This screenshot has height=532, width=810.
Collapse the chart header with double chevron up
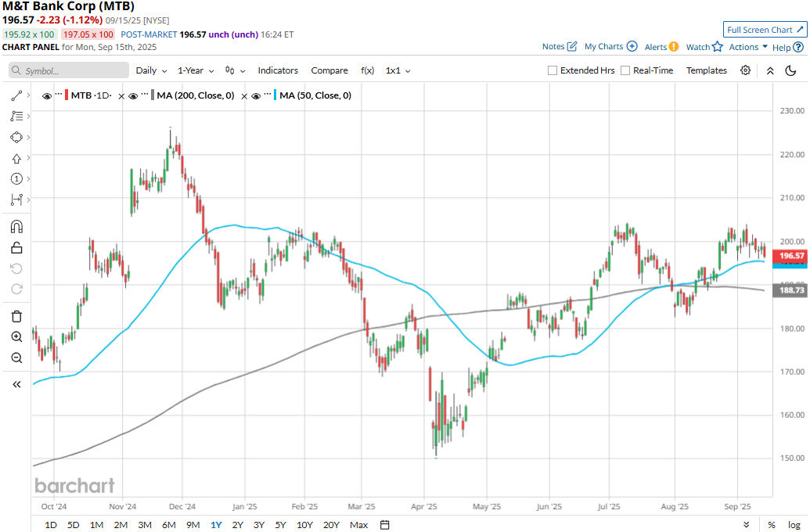point(770,70)
